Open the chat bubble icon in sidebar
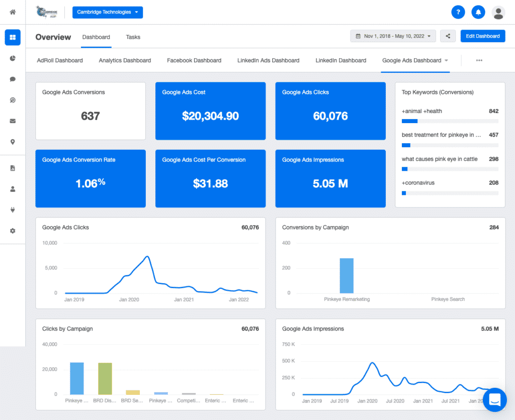 13,79
